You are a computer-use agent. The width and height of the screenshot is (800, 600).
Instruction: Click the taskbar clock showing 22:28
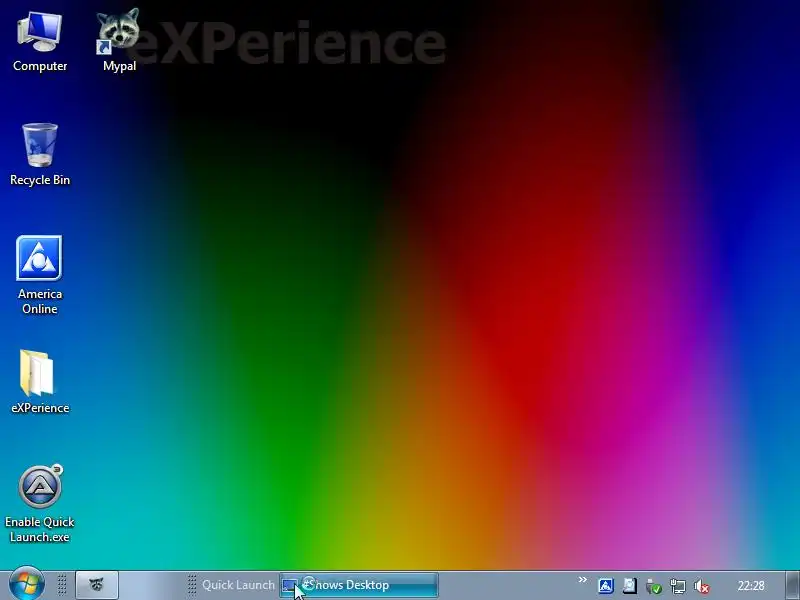(x=751, y=586)
